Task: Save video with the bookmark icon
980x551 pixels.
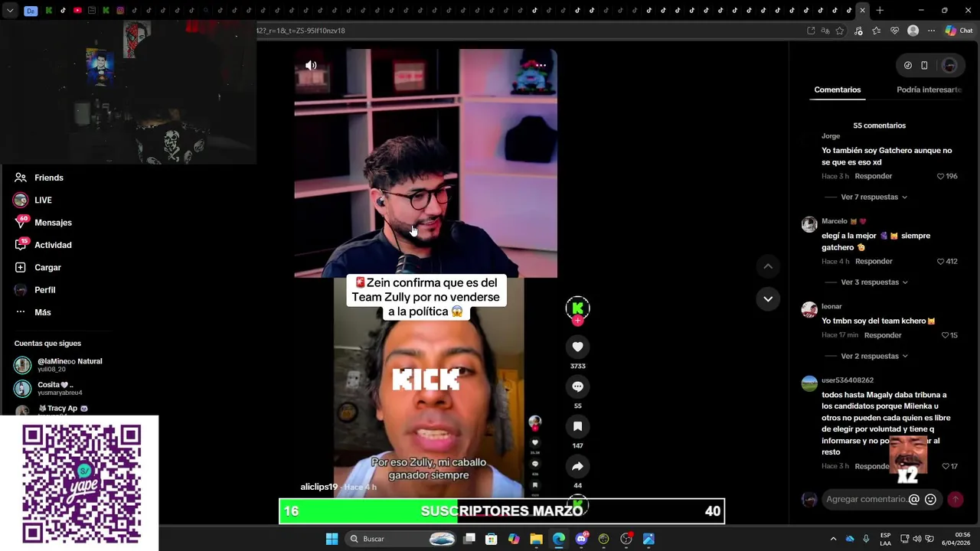Action: point(578,426)
